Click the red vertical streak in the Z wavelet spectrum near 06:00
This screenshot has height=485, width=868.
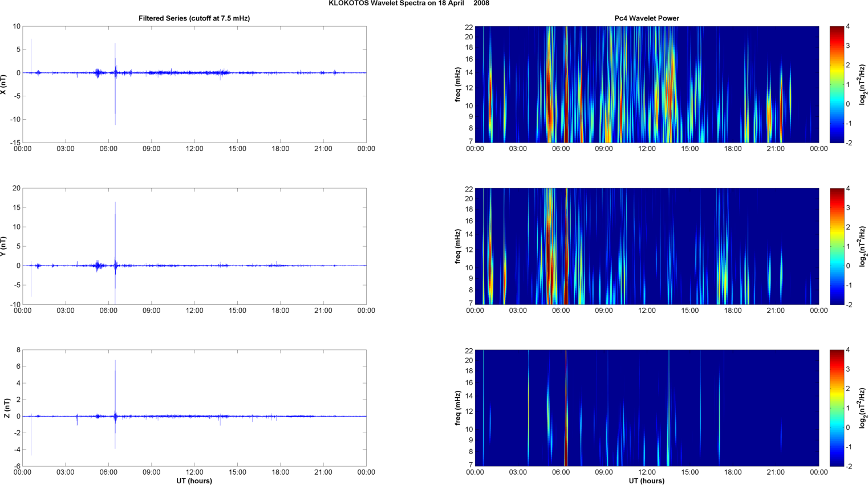(x=566, y=408)
